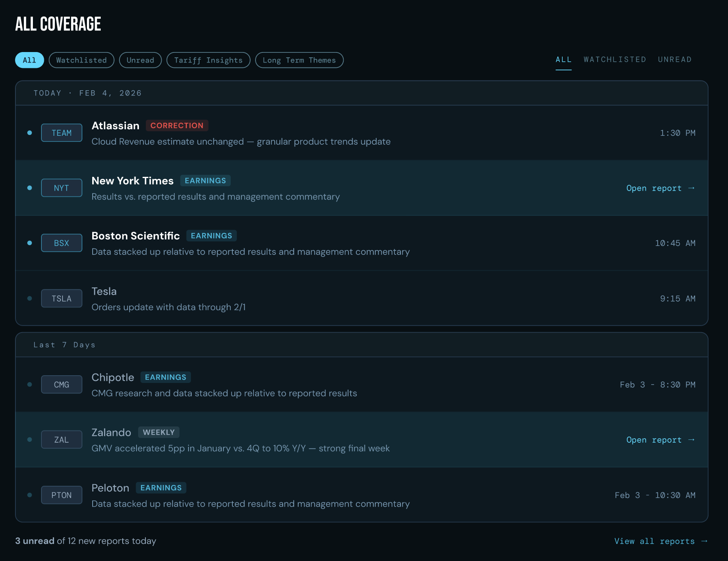Viewport: 728px width, 561px height.
Task: Click the ZAL ticker badge
Action: point(62,440)
